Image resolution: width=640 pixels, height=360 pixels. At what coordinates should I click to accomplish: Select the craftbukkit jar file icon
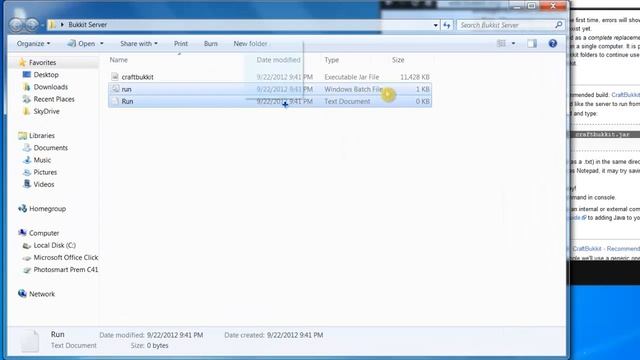click(115, 77)
